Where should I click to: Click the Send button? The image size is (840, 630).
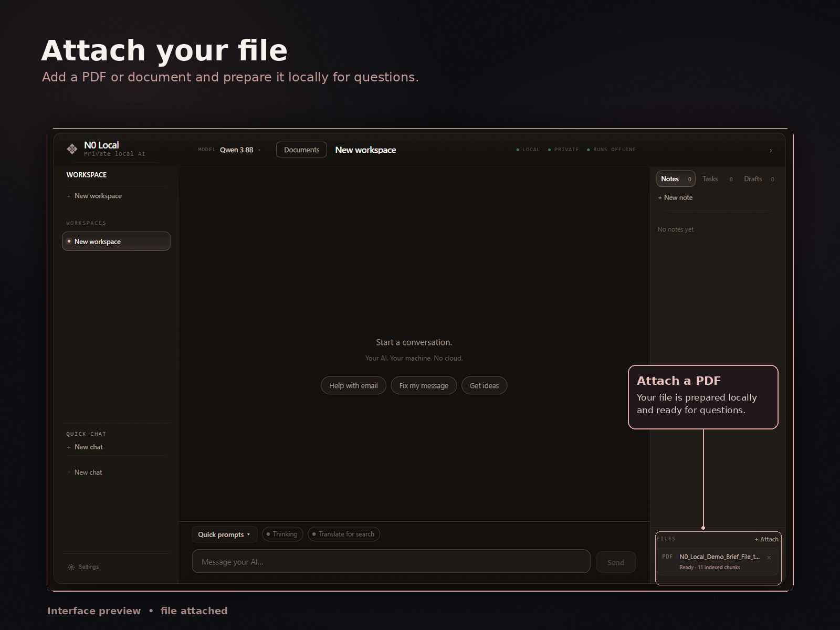[616, 562]
